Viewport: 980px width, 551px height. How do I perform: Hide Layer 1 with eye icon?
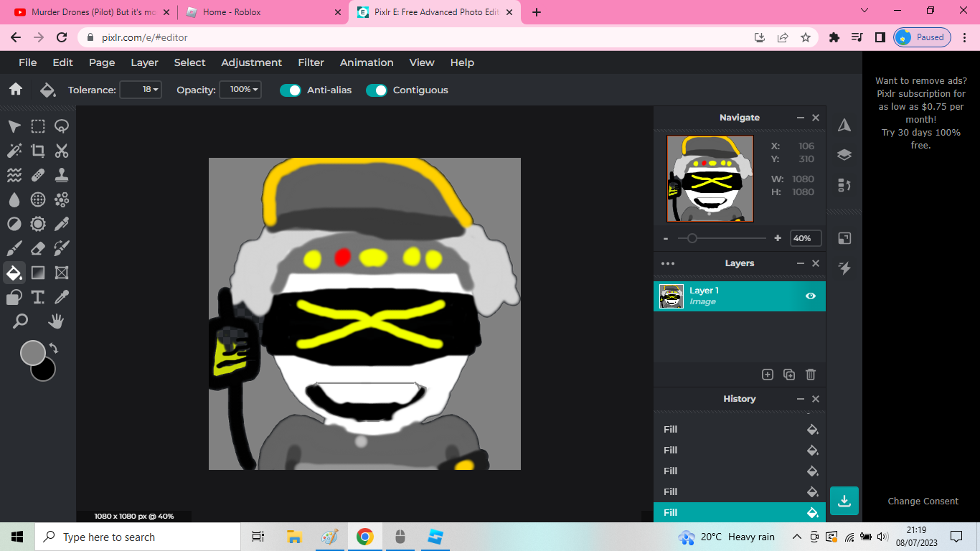pos(811,296)
